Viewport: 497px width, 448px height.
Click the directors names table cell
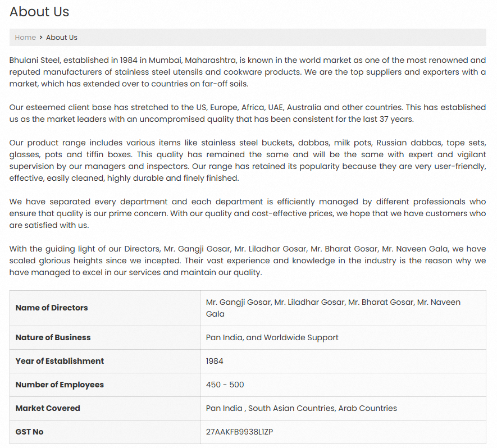tap(343, 308)
